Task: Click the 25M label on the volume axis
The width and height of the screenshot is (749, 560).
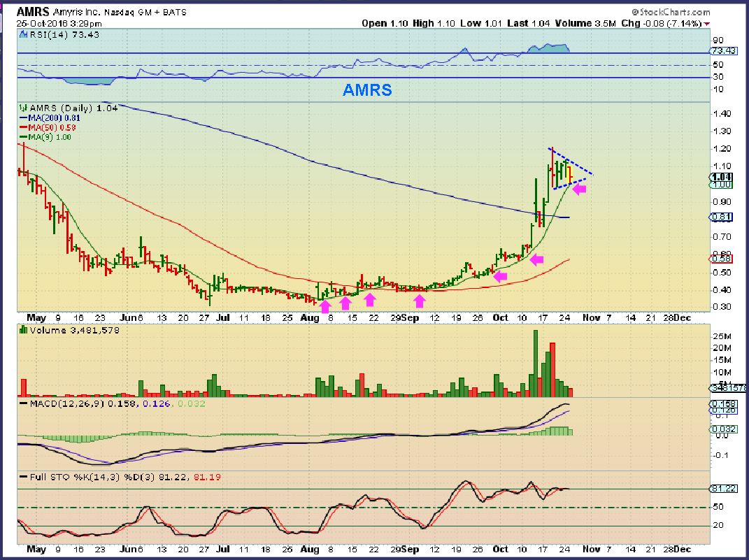Action: 721,336
